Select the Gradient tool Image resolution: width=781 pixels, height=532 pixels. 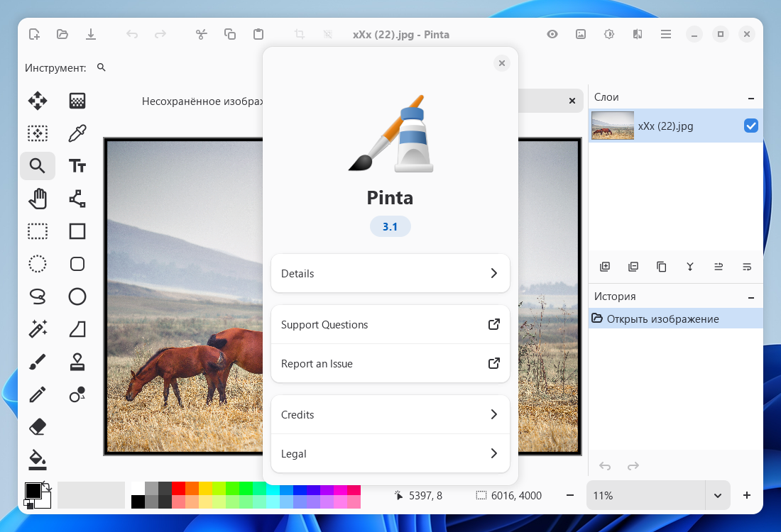(x=77, y=101)
